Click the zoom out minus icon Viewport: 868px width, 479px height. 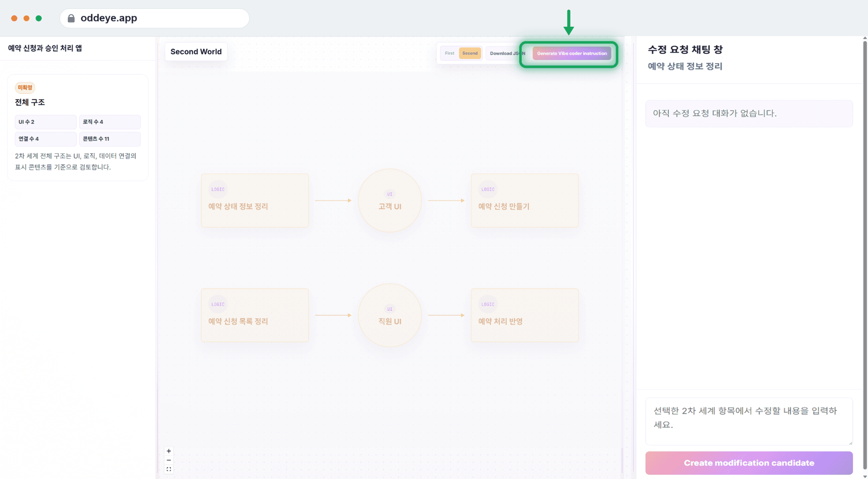tap(169, 460)
